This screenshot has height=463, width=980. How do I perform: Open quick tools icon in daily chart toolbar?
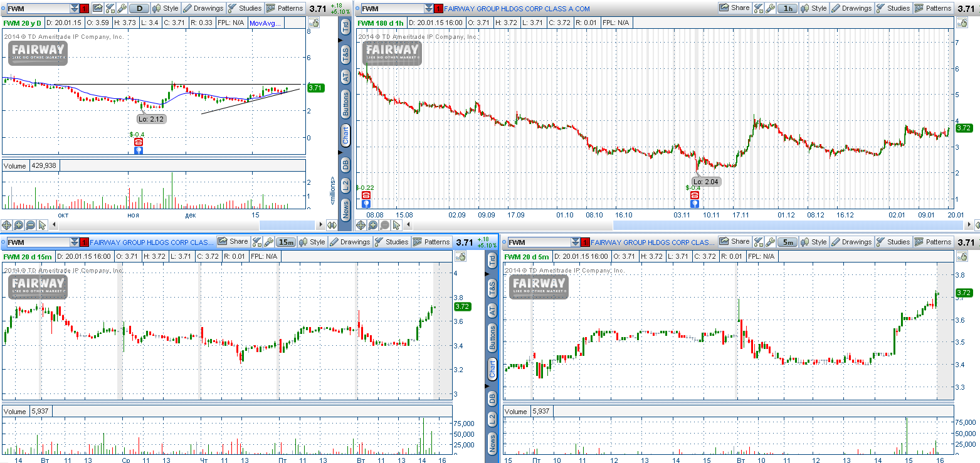pyautogui.click(x=110, y=8)
